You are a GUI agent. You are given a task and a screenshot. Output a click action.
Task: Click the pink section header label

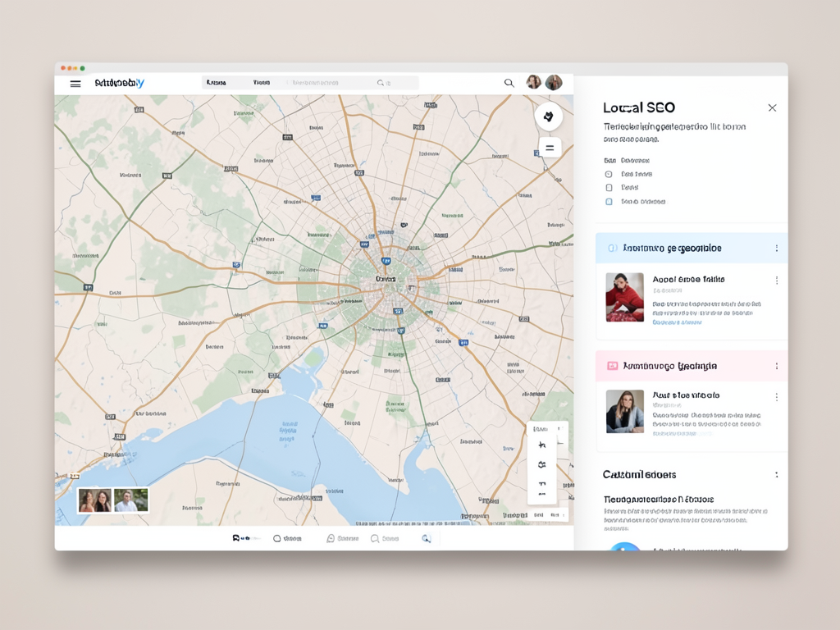670,366
